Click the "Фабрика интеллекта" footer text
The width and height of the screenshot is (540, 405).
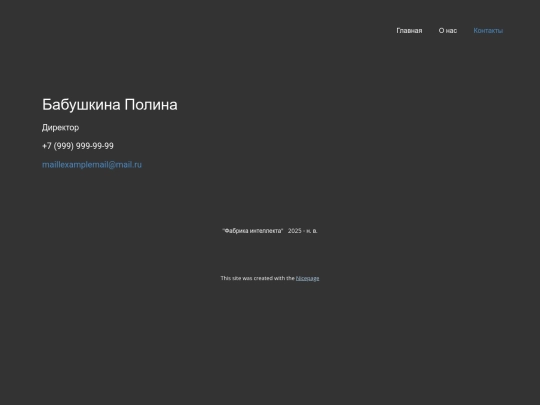pos(253,231)
